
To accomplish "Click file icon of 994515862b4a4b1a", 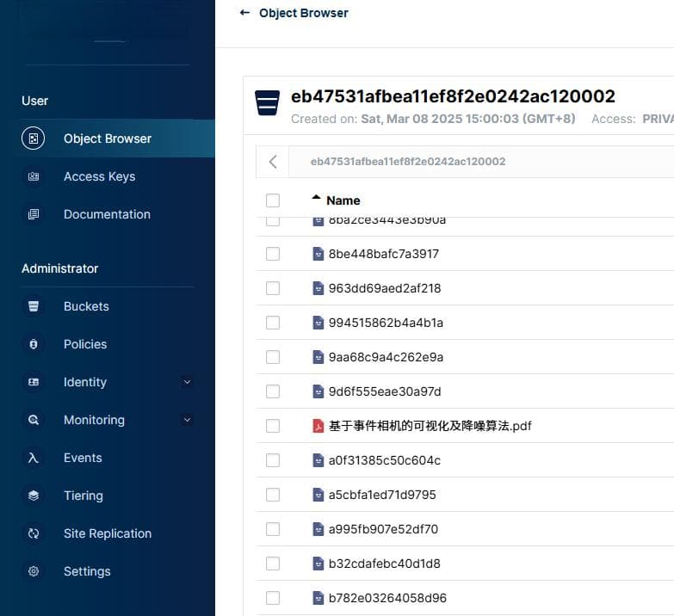I will (x=318, y=323).
